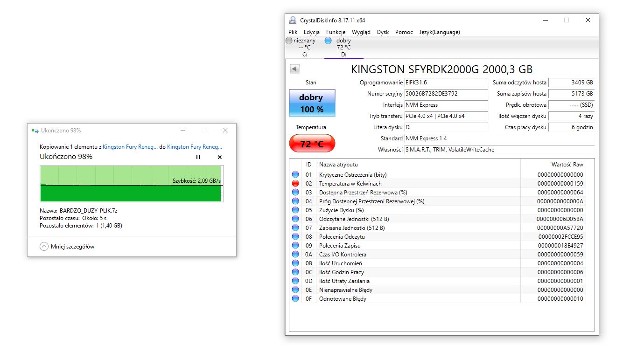Open the Edycja menu
The height and width of the screenshot is (359, 644).
pos(312,32)
